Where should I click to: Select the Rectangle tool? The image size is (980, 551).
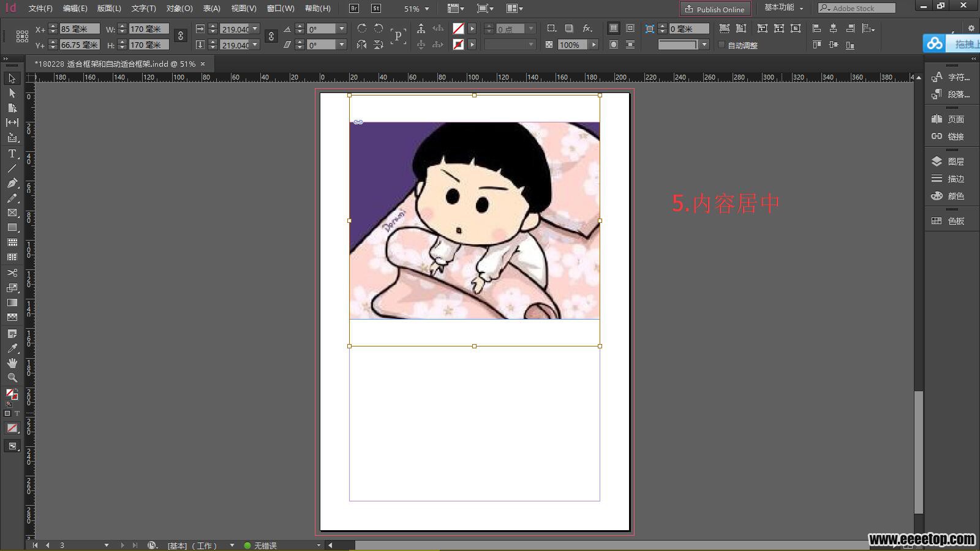point(12,227)
